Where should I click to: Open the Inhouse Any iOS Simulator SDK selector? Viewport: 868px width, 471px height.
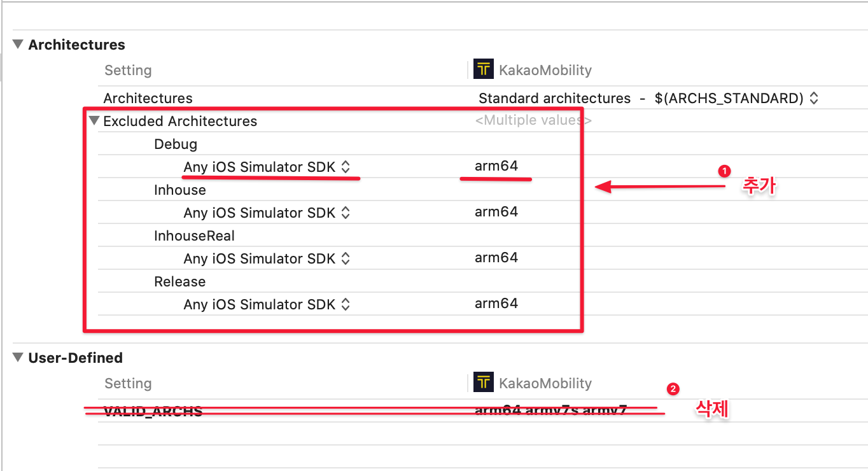click(344, 212)
